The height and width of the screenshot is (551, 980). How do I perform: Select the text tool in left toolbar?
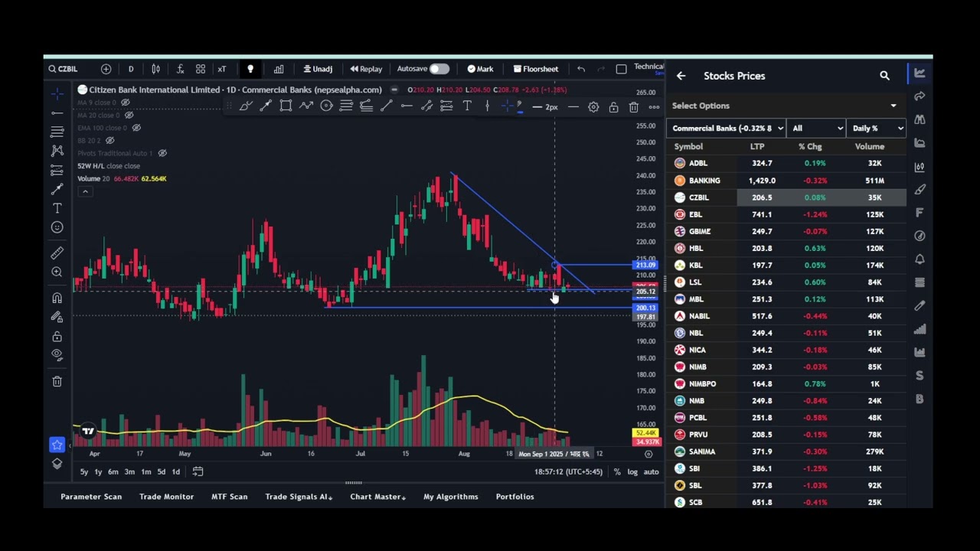tap(57, 208)
